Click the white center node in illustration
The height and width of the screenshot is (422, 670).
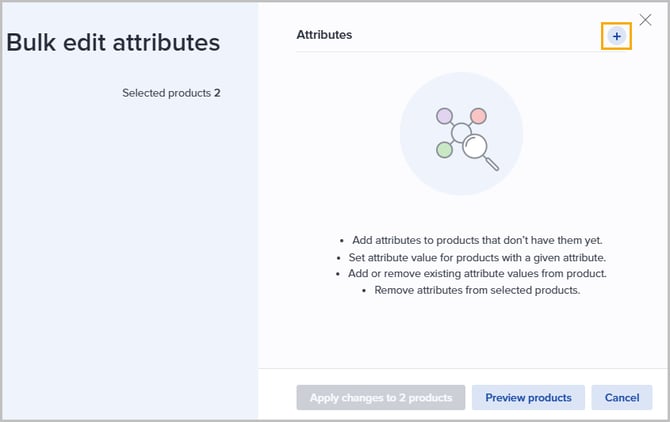click(x=461, y=132)
